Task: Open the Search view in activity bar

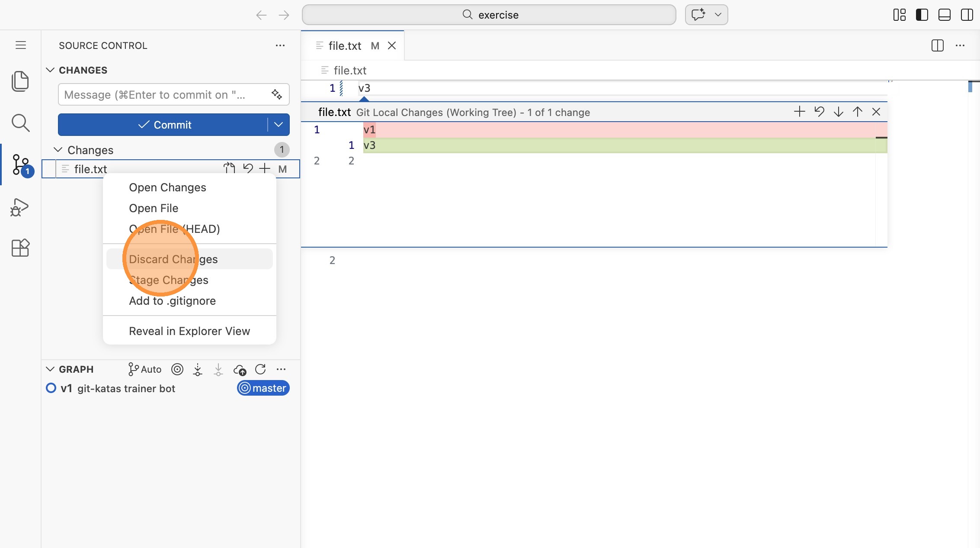Action: pos(20,123)
